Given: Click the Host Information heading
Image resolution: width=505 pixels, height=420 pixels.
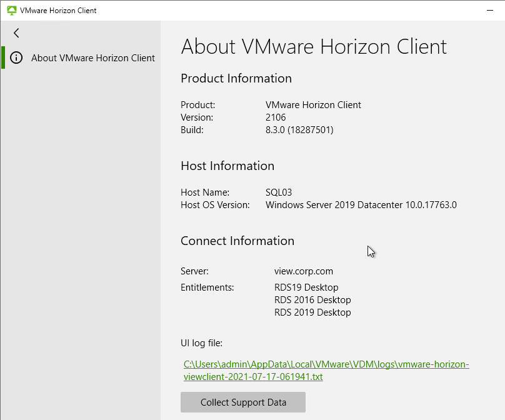Looking at the screenshot, I should (227, 166).
